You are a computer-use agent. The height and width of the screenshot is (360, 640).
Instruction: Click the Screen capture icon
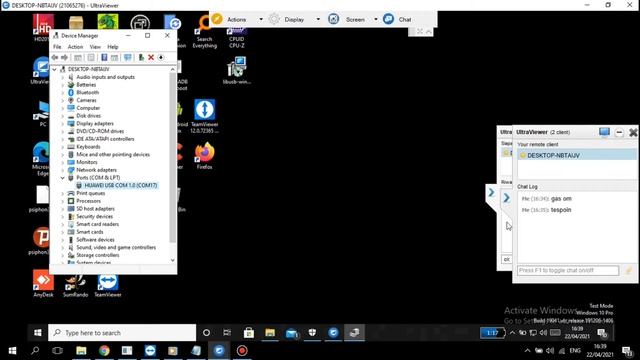pyautogui.click(x=333, y=19)
